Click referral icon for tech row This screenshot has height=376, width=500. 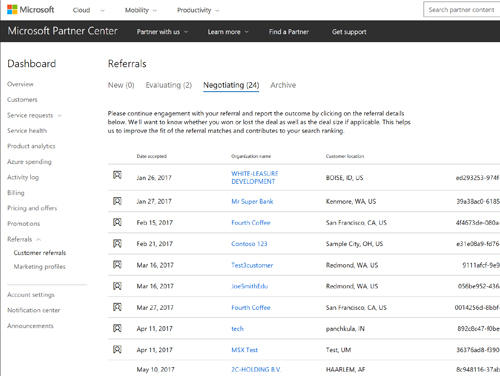click(117, 328)
